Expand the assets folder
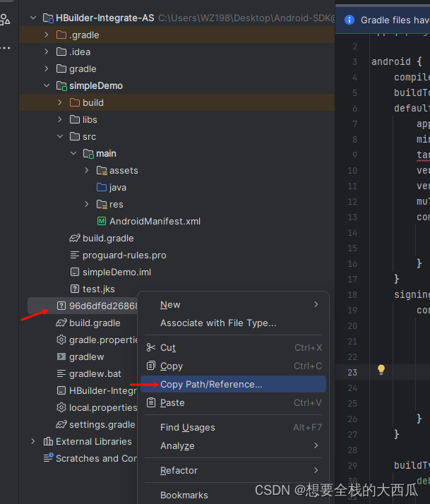430x504 pixels. coord(87,170)
